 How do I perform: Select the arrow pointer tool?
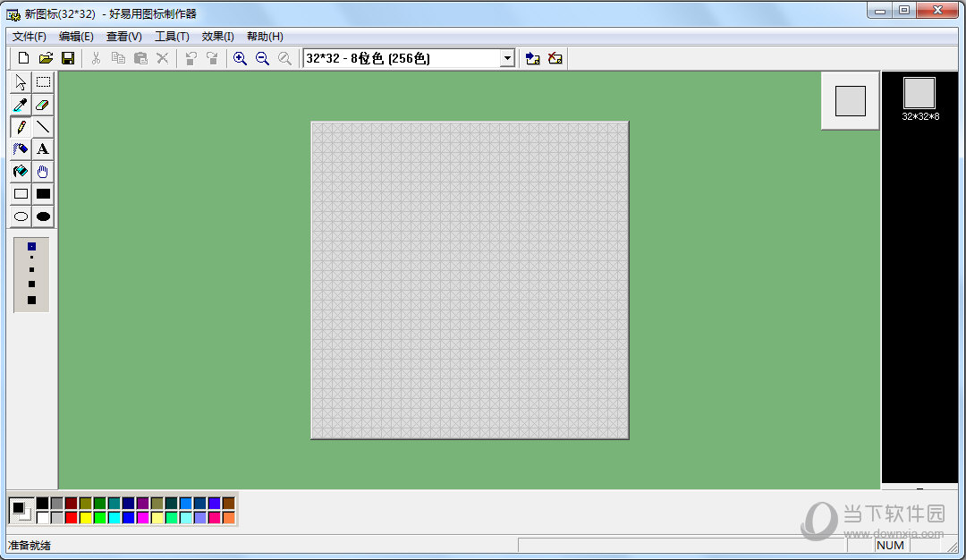point(21,82)
